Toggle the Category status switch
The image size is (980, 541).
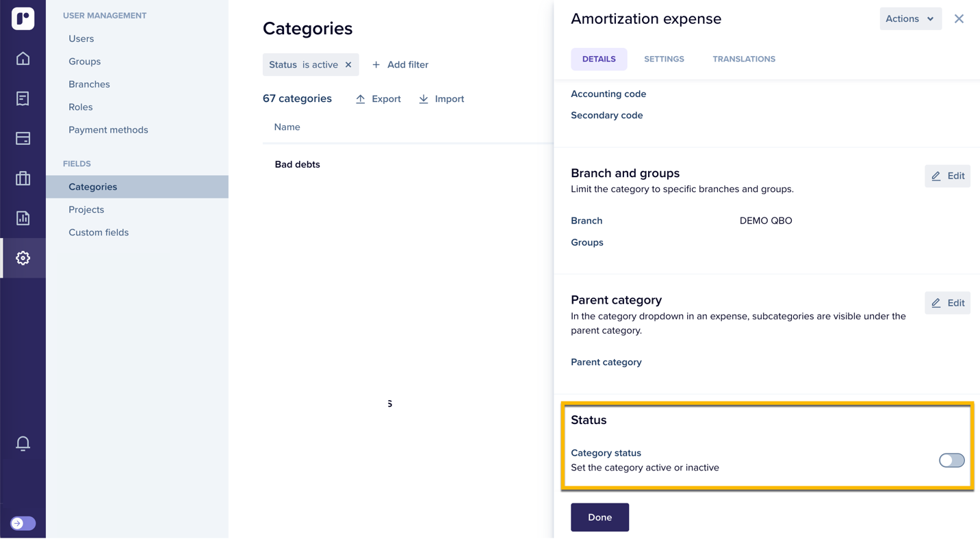(951, 460)
